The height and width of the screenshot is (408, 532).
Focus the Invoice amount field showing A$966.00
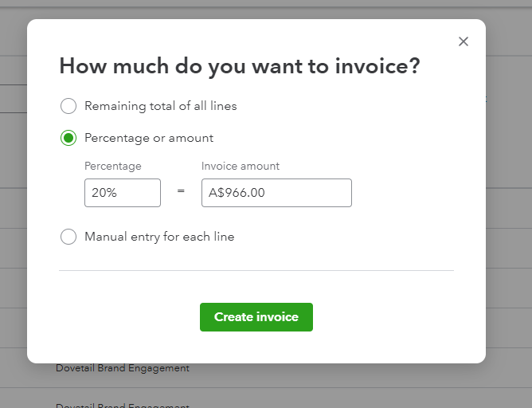pyautogui.click(x=276, y=193)
